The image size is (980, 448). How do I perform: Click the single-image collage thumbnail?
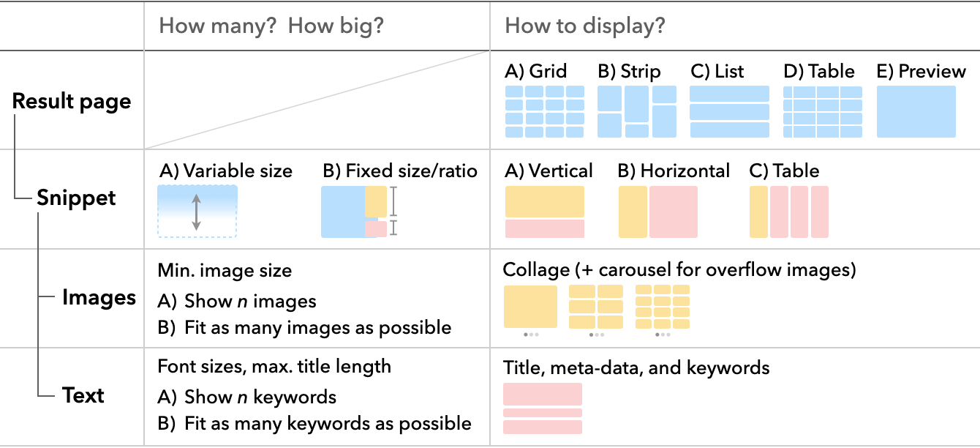click(530, 307)
